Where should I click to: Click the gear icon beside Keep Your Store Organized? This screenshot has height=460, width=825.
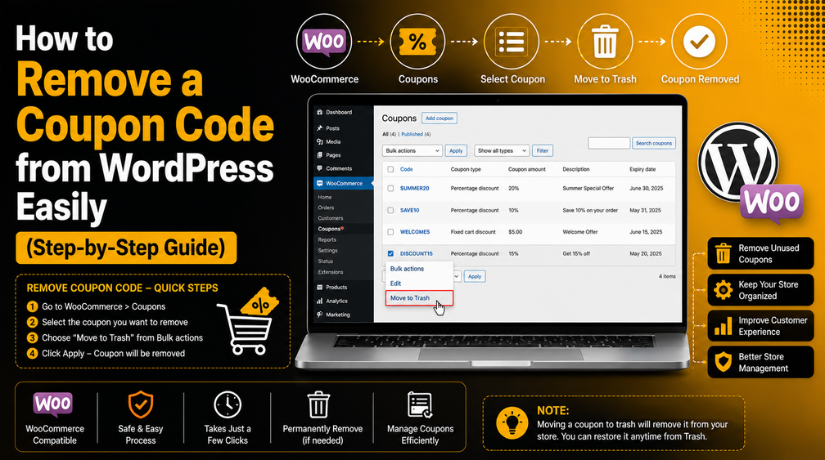[x=723, y=290]
